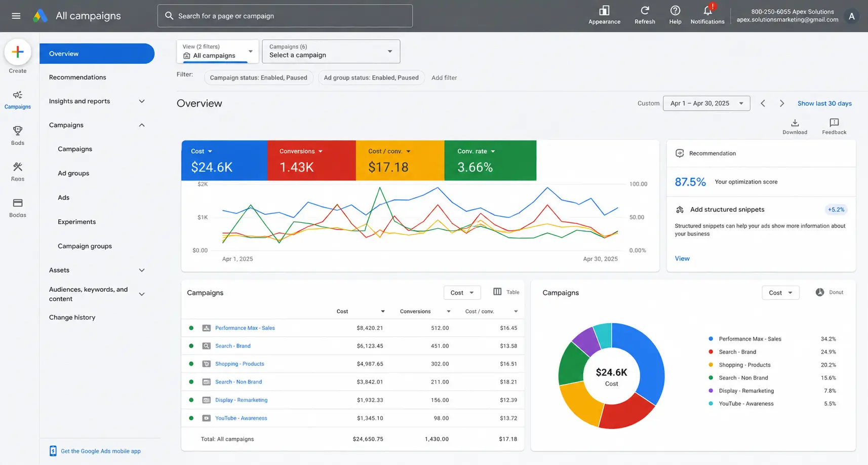868x465 pixels.
Task: Select the Campaigns megaphone icon in sidebar
Action: pyautogui.click(x=18, y=95)
